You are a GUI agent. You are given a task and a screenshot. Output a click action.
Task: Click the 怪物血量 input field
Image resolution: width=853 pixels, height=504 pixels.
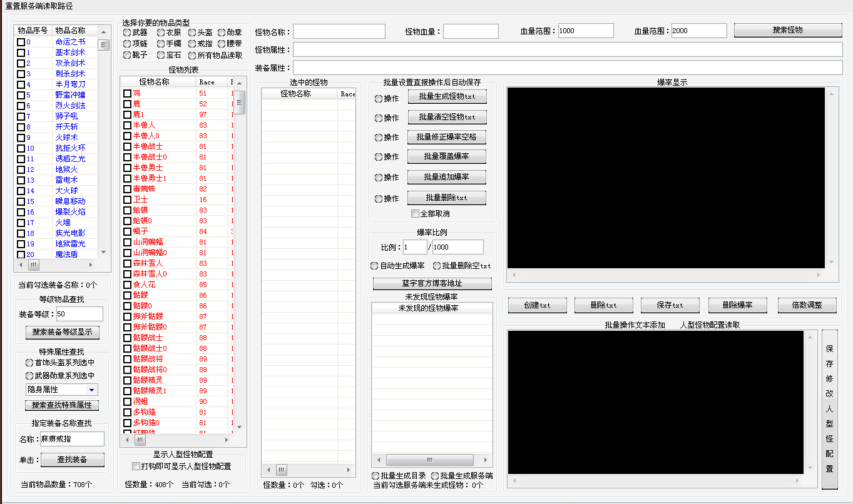471,31
